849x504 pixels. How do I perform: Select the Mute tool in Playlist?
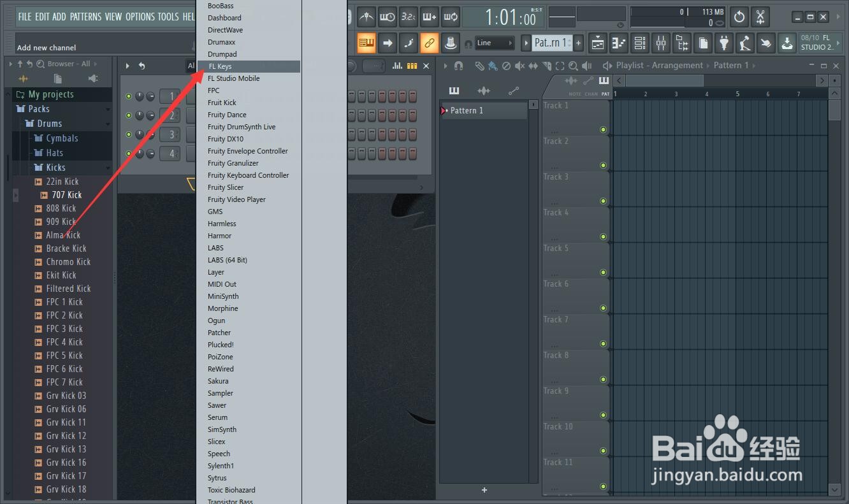point(519,66)
